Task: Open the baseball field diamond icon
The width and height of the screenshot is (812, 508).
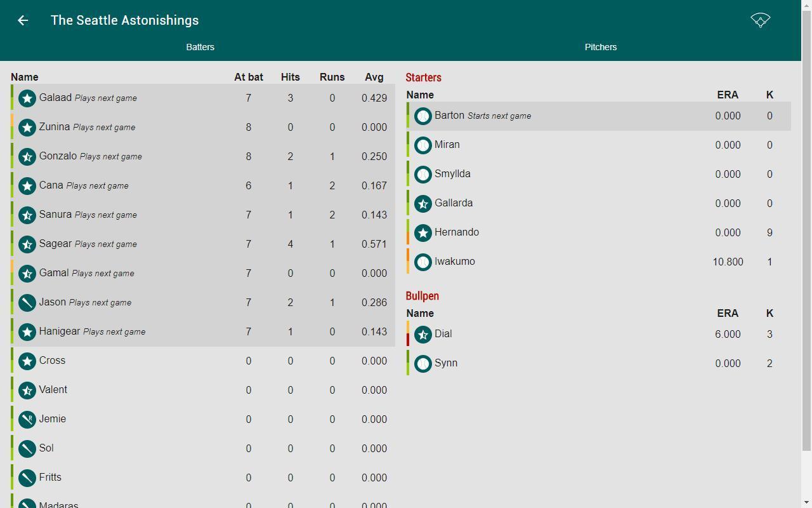Action: tap(761, 20)
